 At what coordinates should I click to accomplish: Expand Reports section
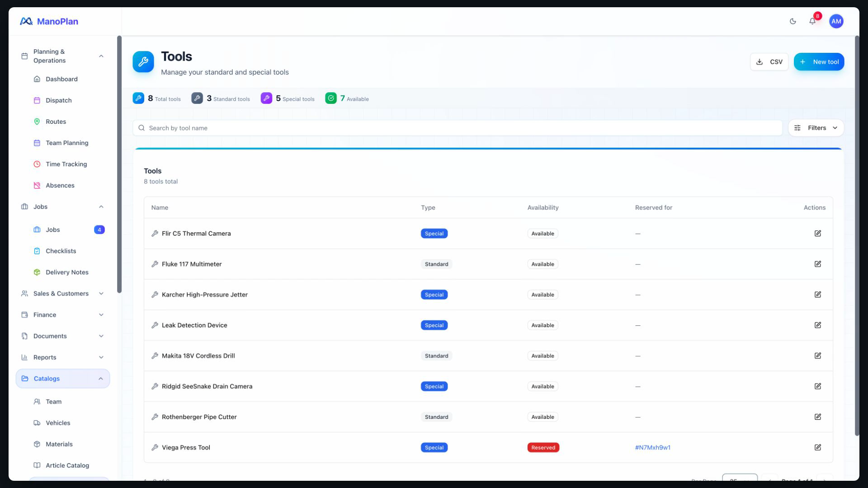pyautogui.click(x=62, y=357)
